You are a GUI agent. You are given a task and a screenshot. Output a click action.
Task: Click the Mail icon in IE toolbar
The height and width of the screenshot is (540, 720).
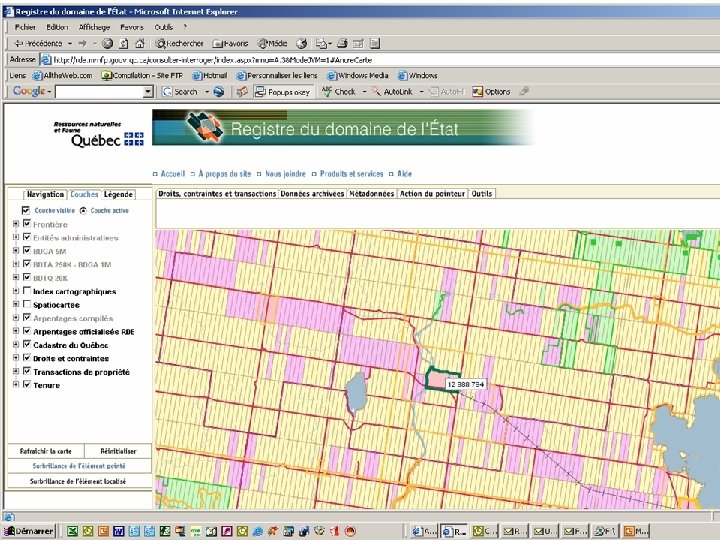tap(323, 44)
